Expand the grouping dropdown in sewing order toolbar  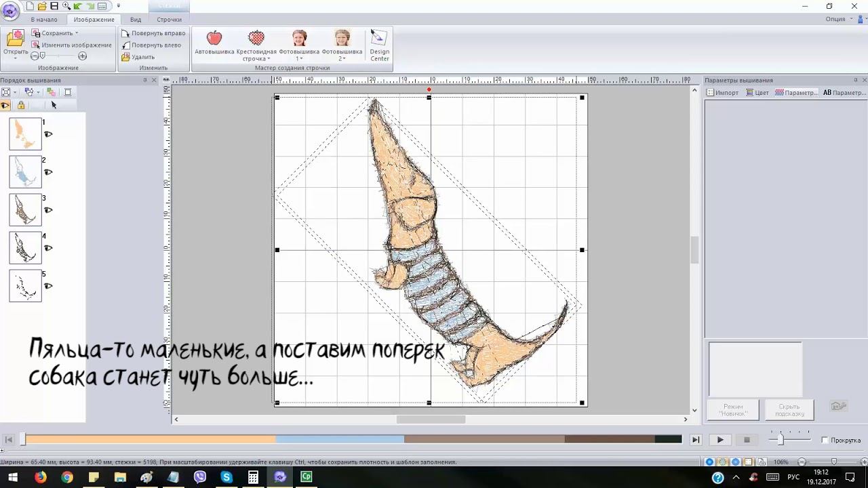click(x=38, y=92)
